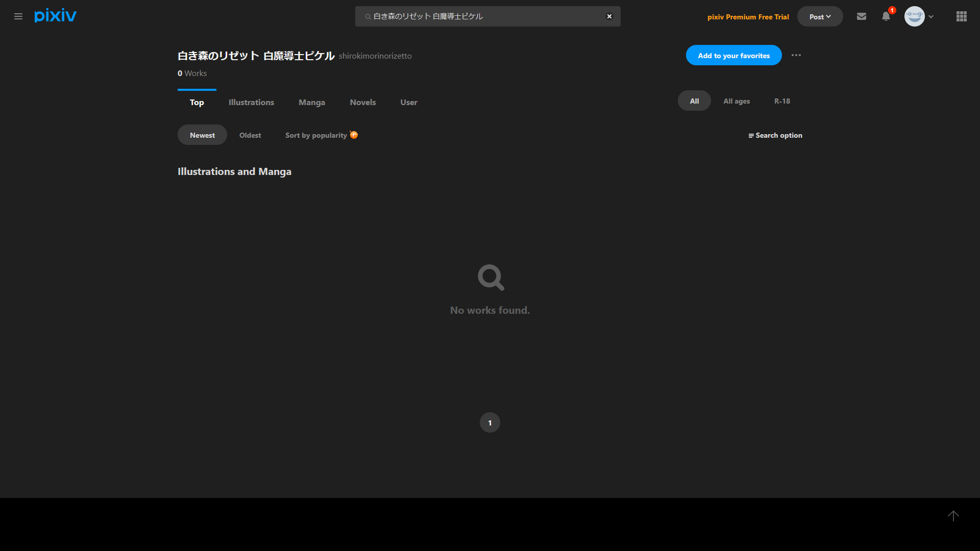Image resolution: width=980 pixels, height=551 pixels.
Task: Open the messages envelope icon
Action: pos(862,16)
